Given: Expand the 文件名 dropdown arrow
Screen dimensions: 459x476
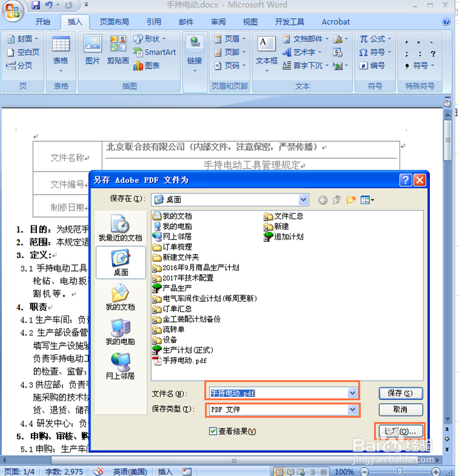Looking at the screenshot, I should click(352, 393).
